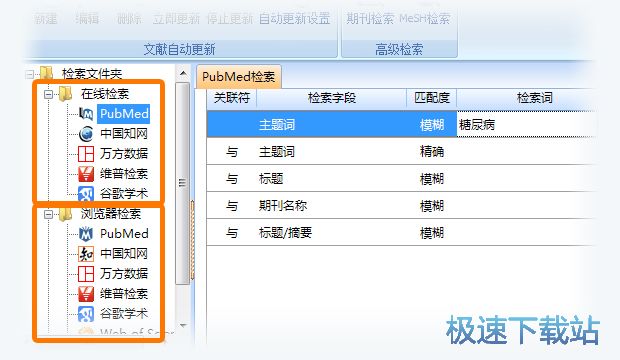The height and width of the screenshot is (360, 620).
Task: Click the PubMed icon under 在线检索
Action: pos(86,114)
